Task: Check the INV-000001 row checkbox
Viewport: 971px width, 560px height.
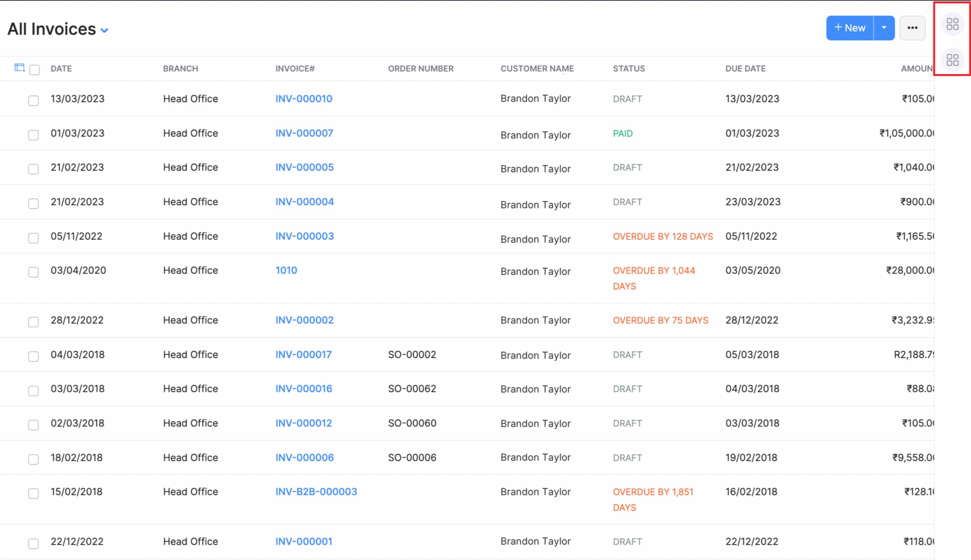Action: 33,544
